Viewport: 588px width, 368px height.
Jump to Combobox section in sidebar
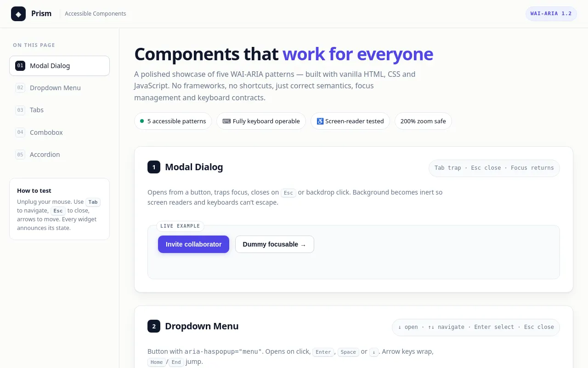[x=59, y=132]
